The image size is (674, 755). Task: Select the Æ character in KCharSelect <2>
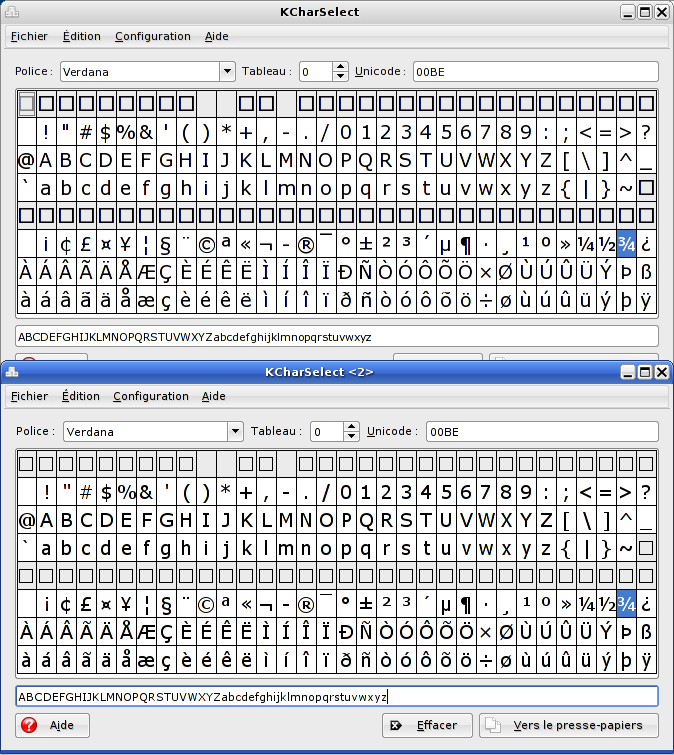point(146,632)
